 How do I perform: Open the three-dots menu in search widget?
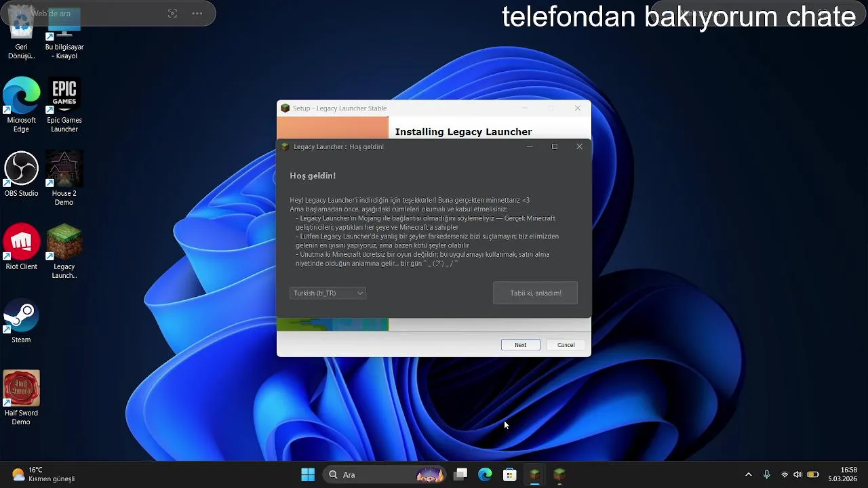pos(197,14)
